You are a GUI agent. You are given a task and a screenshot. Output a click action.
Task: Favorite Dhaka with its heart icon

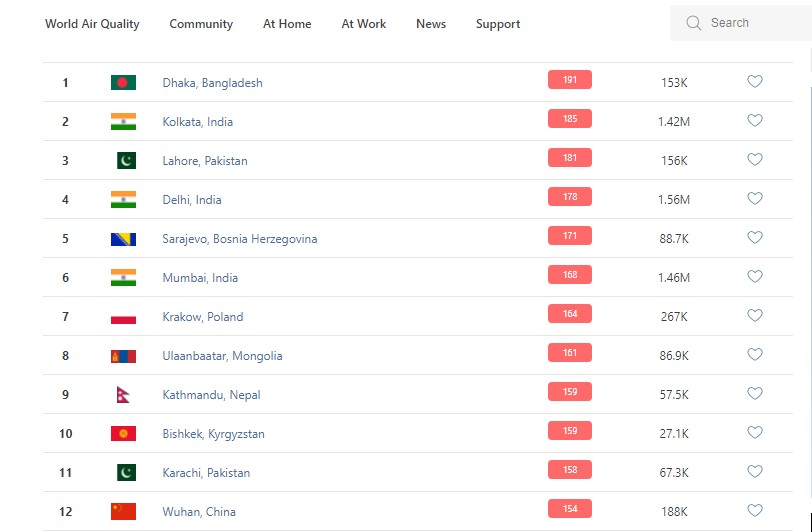pos(755,82)
